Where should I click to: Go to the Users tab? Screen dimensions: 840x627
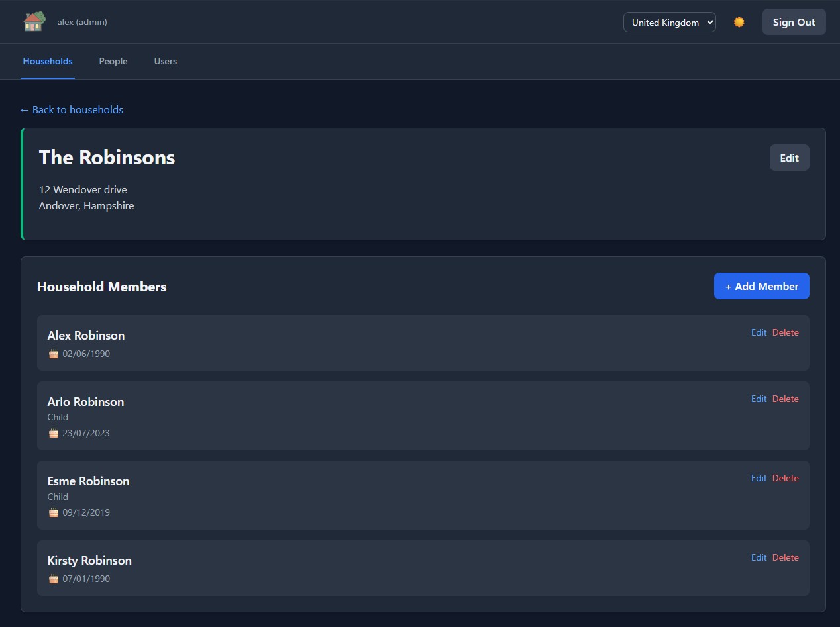(166, 61)
